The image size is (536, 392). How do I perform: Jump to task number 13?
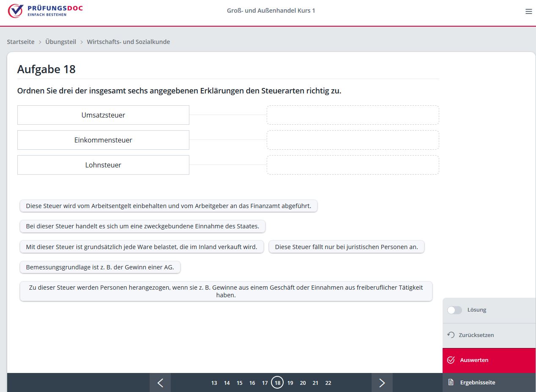pos(214,383)
